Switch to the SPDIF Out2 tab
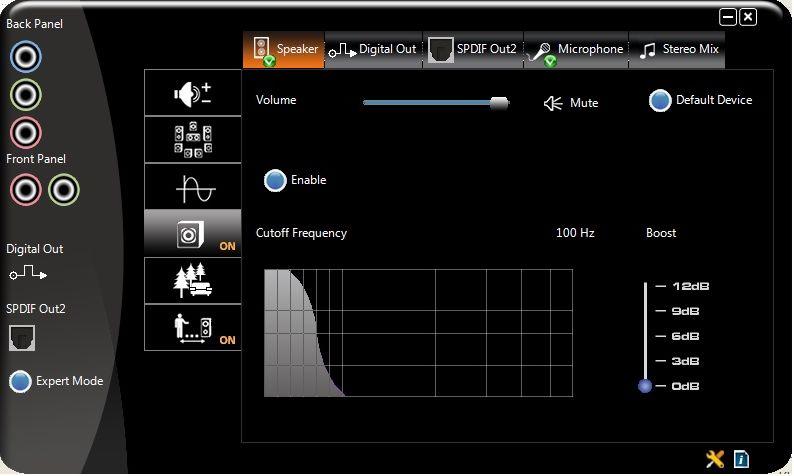Image resolution: width=794 pixels, height=476 pixels. tap(473, 50)
